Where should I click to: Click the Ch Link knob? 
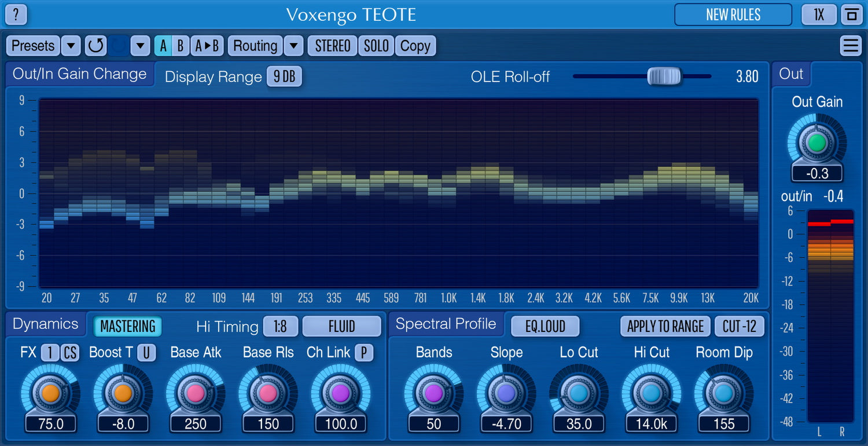(x=341, y=393)
